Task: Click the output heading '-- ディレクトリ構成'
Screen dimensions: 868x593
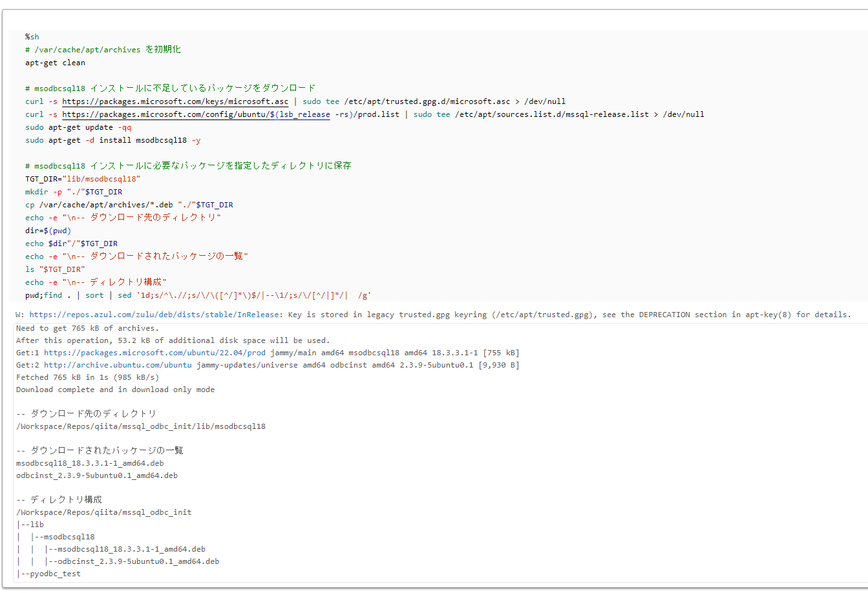Action: tap(59, 500)
